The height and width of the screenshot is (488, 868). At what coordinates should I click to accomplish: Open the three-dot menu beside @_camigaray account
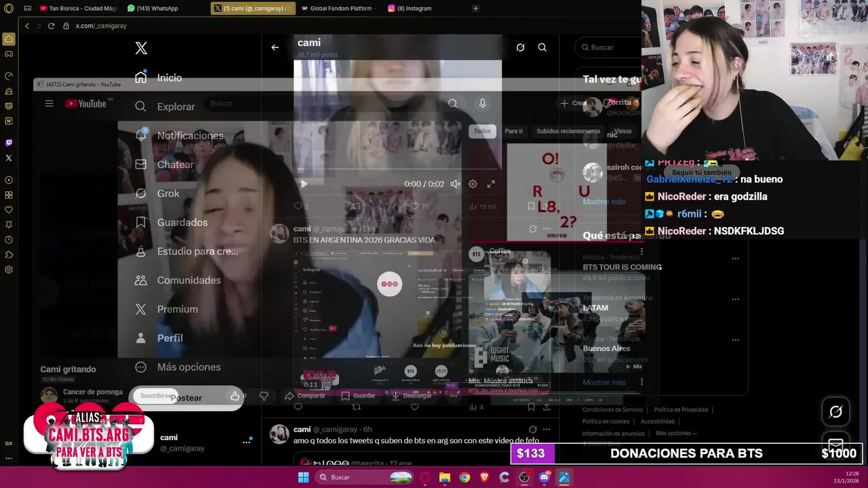pos(247,442)
